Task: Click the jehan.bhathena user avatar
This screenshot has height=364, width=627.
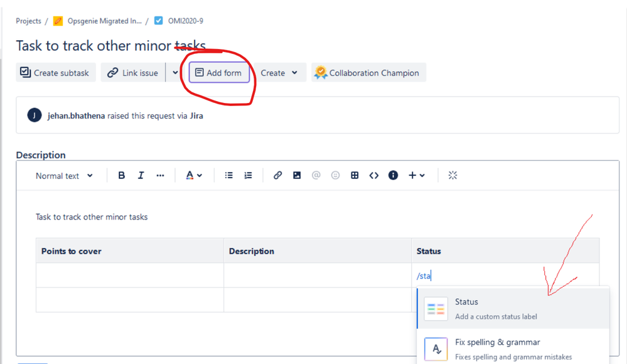Action: click(x=35, y=115)
